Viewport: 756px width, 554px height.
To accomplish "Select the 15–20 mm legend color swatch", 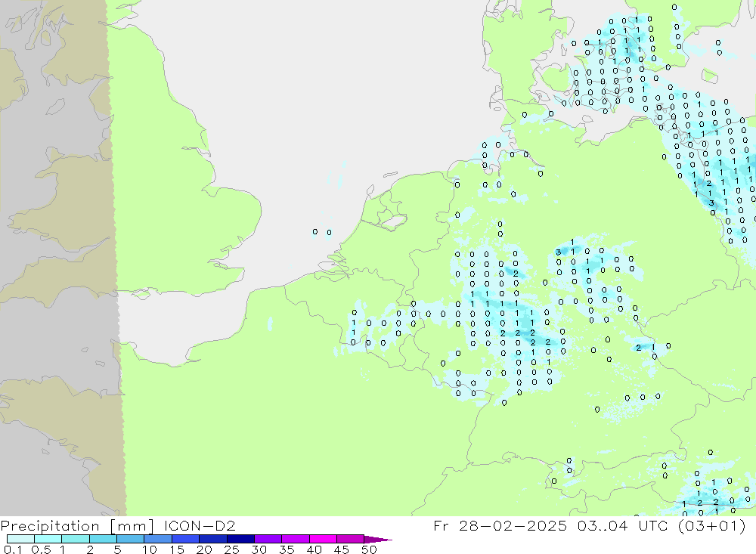I will click(x=185, y=539).
